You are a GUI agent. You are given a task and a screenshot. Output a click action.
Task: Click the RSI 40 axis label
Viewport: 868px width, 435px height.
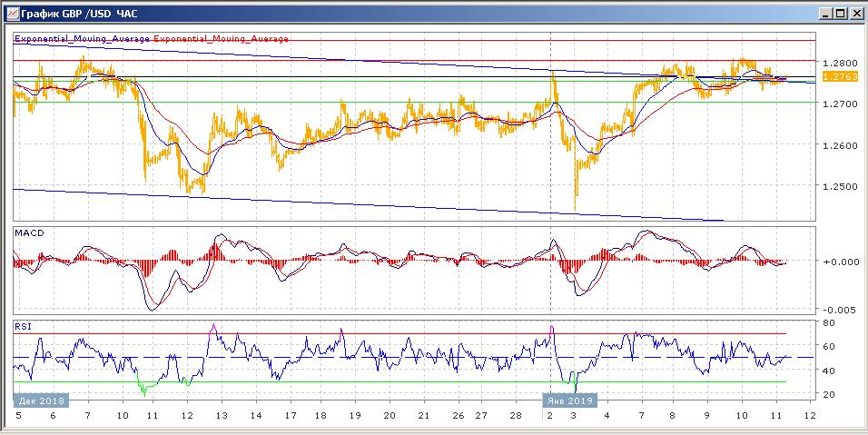828,371
